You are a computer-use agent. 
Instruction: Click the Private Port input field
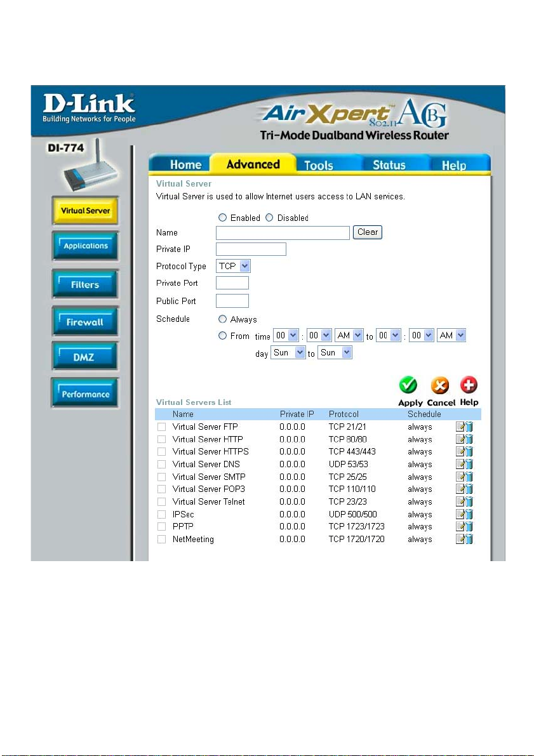232,282
